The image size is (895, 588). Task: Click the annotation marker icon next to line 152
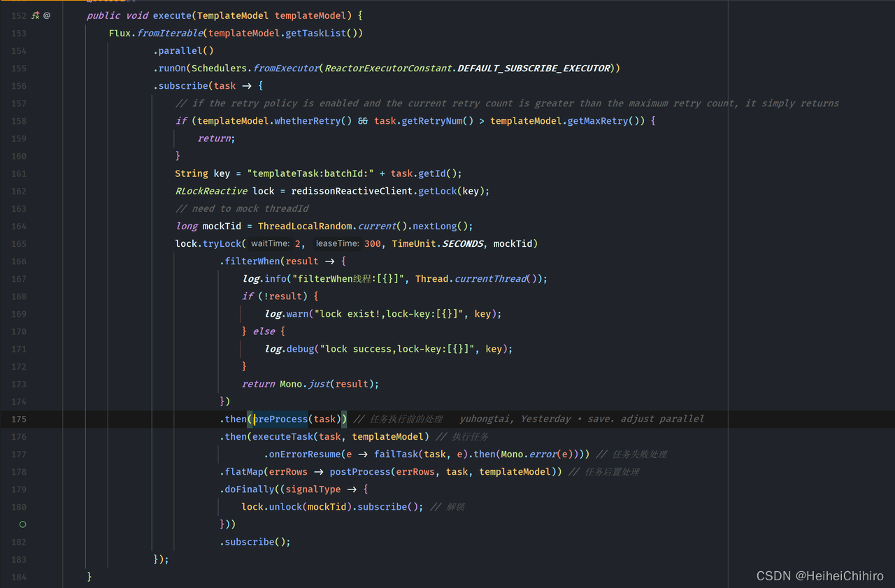click(46, 15)
